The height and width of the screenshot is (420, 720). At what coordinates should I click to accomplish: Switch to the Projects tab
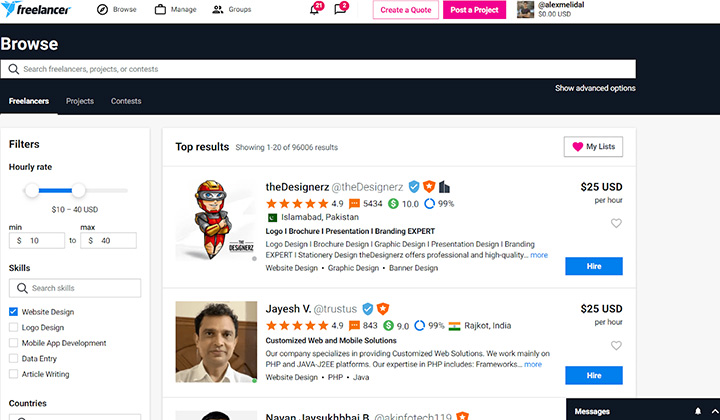[x=79, y=101]
